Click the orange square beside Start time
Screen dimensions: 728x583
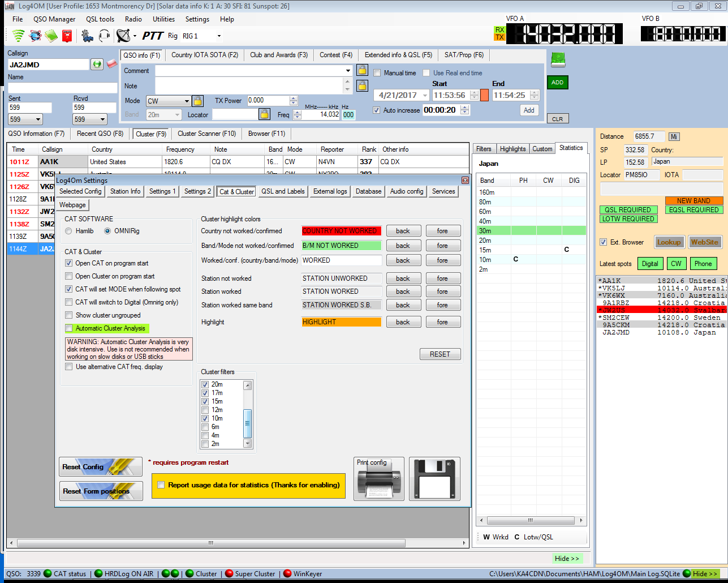[484, 95]
